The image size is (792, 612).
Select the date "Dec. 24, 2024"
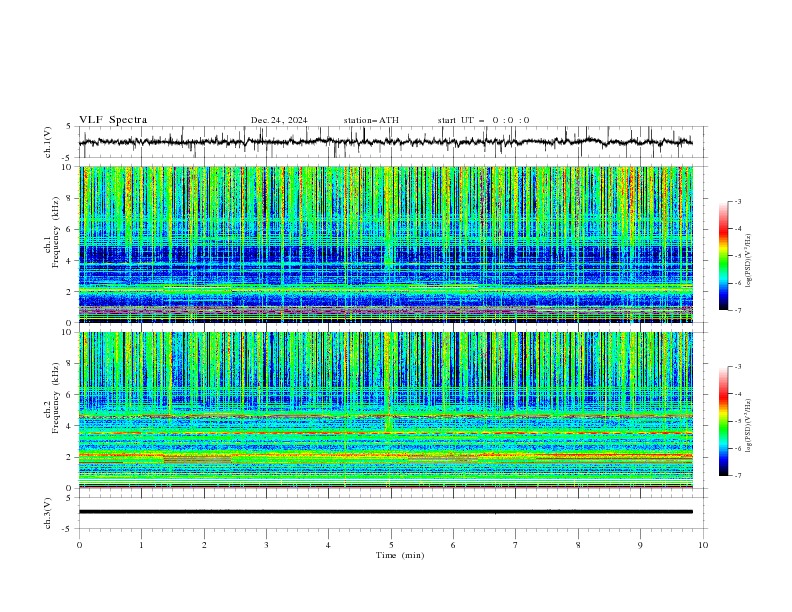coord(279,120)
